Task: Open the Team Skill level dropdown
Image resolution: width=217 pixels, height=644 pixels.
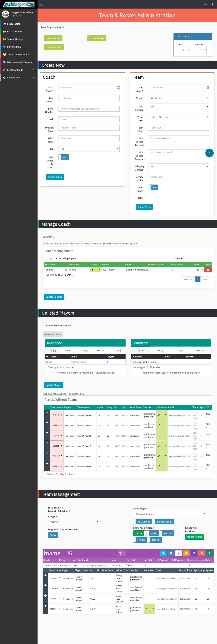Action: pyautogui.click(x=179, y=117)
